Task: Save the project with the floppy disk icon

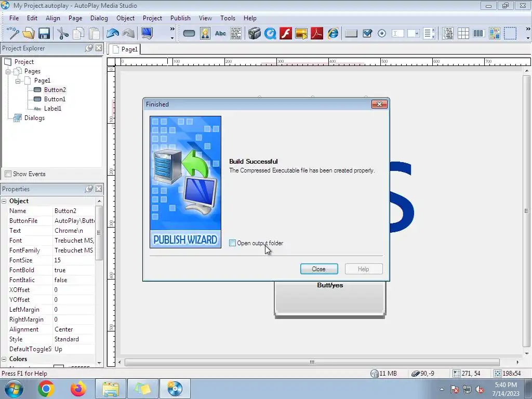Action: click(44, 33)
